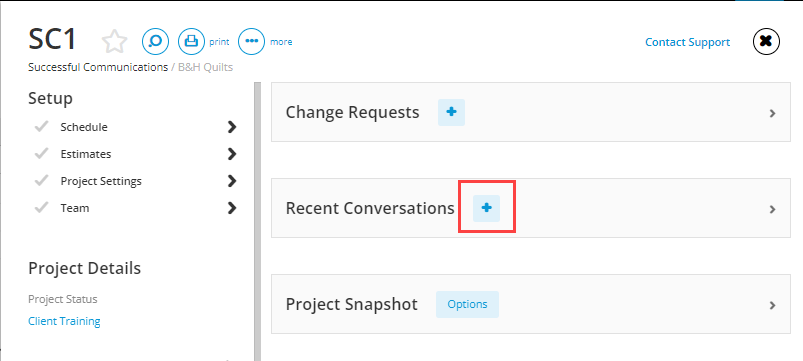Toggle the Project Settings setup checkmark
Screen dimensions: 803x361
(x=41, y=181)
